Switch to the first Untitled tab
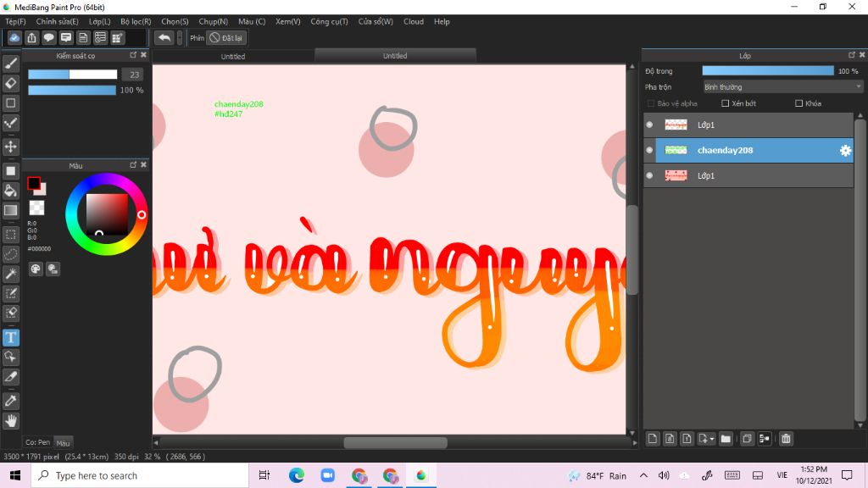Viewport: 868px width, 488px height. click(x=233, y=57)
